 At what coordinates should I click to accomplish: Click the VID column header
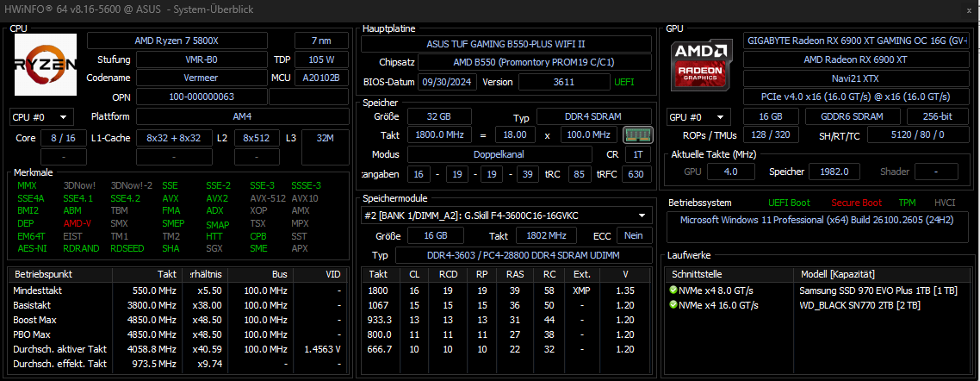319,275
